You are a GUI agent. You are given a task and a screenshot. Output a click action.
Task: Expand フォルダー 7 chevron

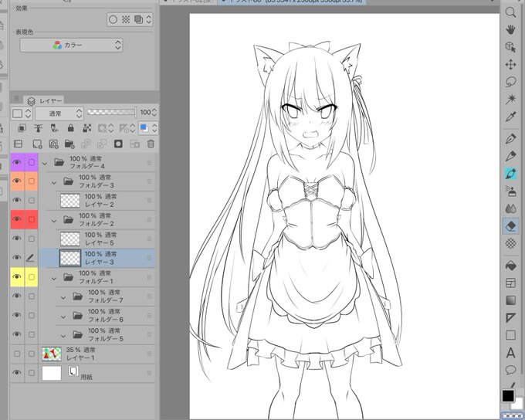[x=63, y=297]
